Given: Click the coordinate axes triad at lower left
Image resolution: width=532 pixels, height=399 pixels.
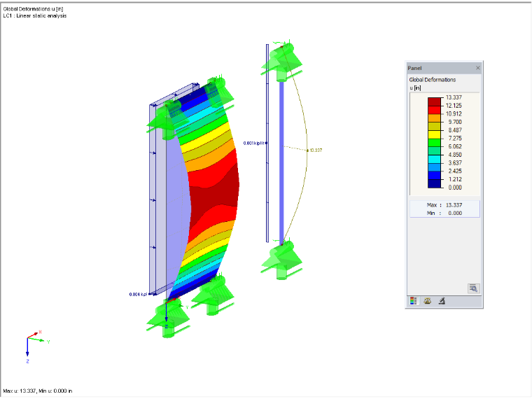Looking at the screenshot, I should coord(36,346).
